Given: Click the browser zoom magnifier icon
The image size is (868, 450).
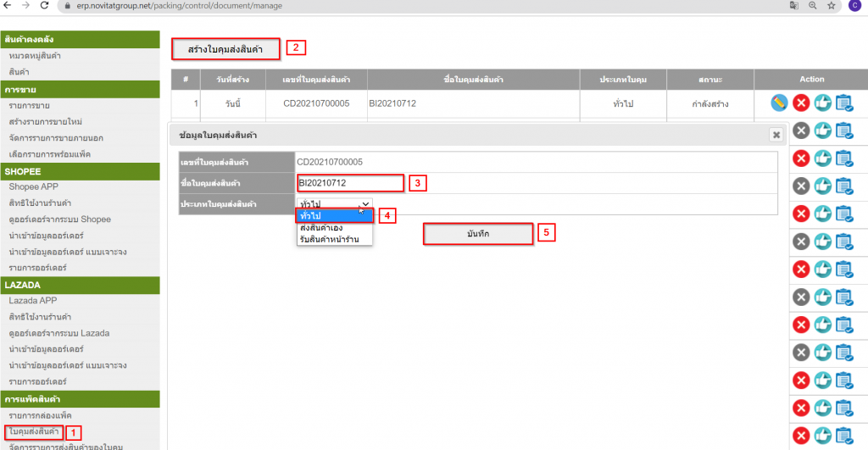Looking at the screenshot, I should (810, 6).
